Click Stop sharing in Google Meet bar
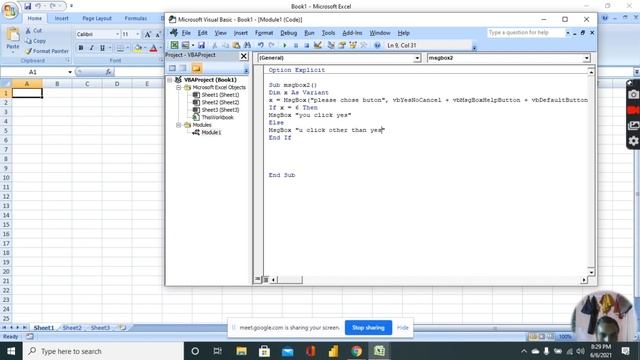The width and height of the screenshot is (640, 360). click(x=368, y=328)
